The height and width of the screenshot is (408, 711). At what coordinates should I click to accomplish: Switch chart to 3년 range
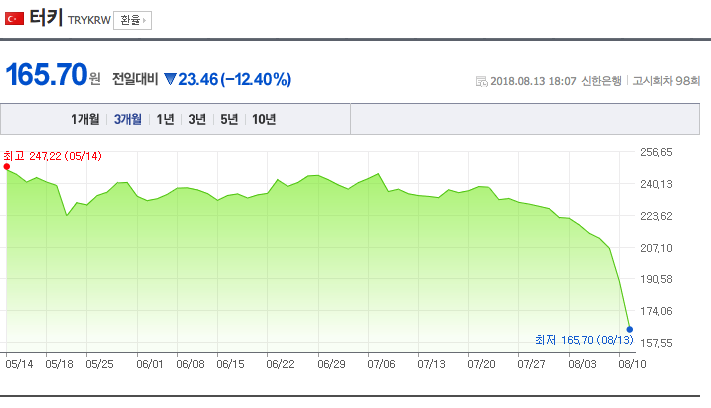click(x=197, y=120)
